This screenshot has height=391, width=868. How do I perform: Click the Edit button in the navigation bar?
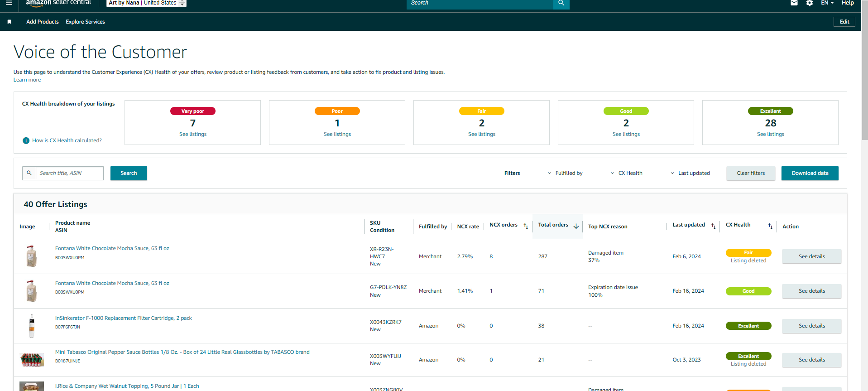[x=844, y=22]
